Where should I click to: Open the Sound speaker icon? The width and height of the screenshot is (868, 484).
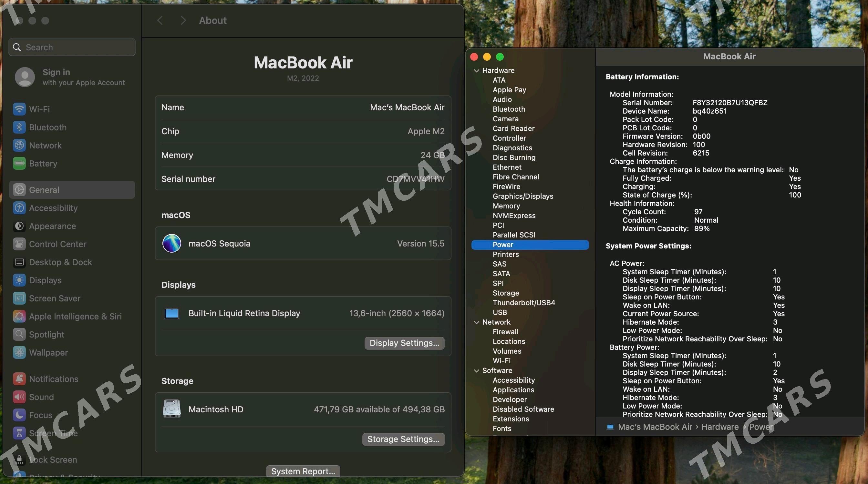coord(19,397)
